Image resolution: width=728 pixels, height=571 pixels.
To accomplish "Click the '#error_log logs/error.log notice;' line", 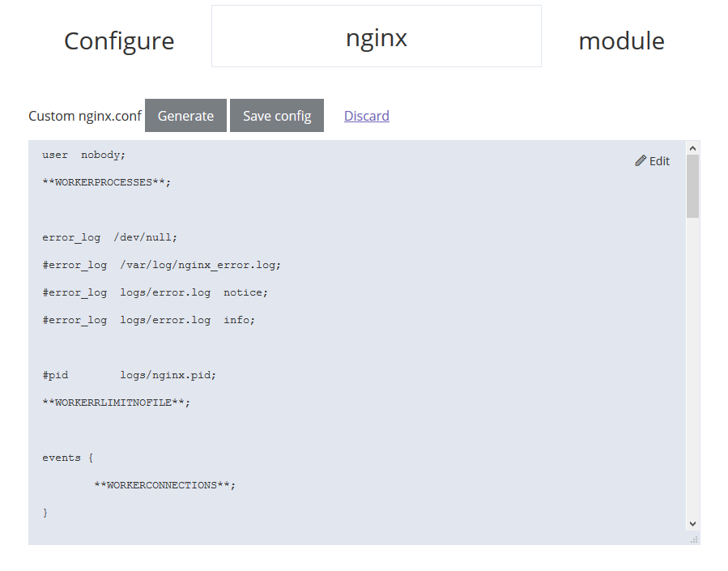I will tap(155, 292).
